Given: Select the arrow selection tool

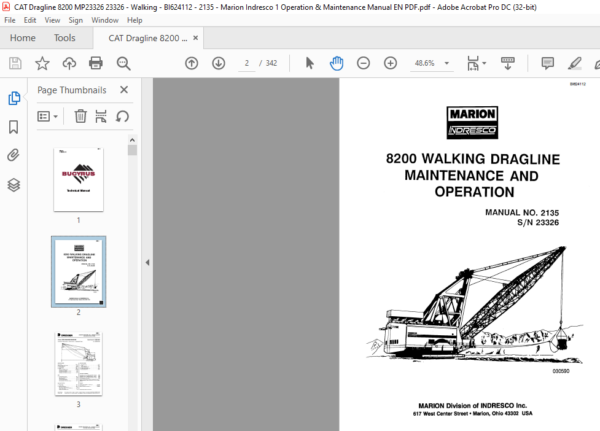Looking at the screenshot, I should pos(310,63).
